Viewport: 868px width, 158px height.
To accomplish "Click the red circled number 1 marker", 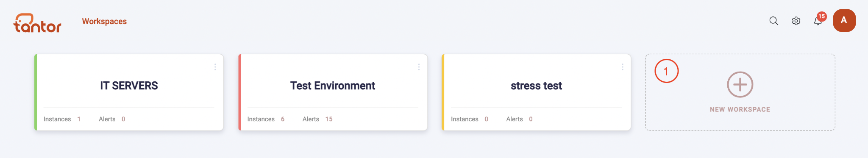I will 666,71.
